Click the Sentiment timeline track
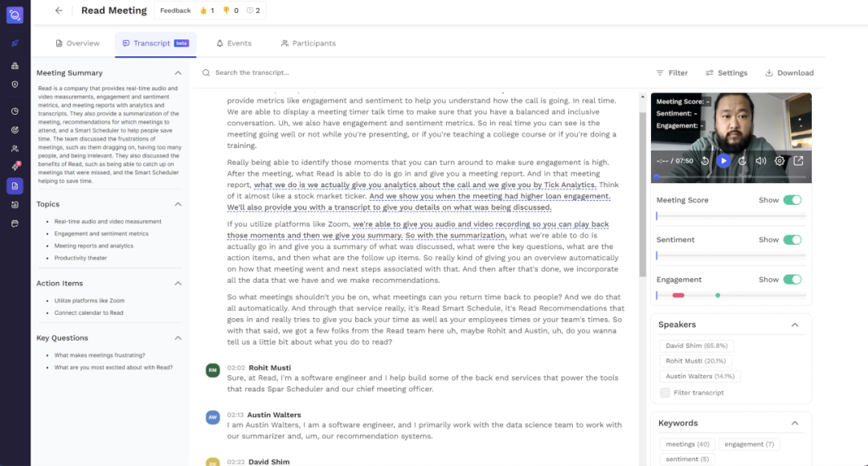The image size is (868, 466). pos(731,255)
